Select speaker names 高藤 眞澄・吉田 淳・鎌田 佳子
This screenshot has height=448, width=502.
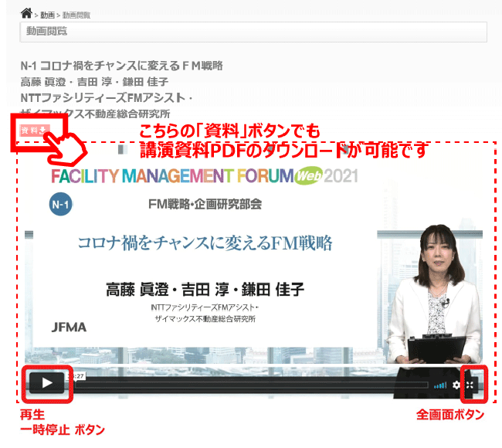94,82
